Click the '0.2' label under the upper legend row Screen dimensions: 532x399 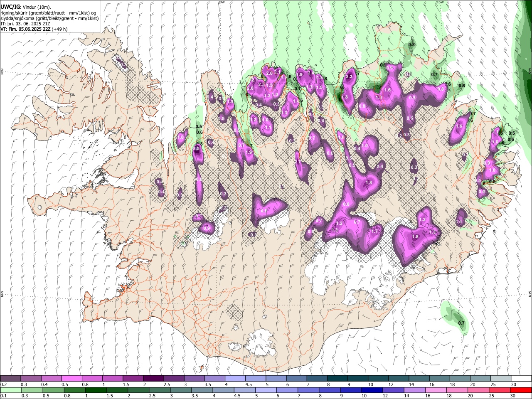click(x=4, y=384)
